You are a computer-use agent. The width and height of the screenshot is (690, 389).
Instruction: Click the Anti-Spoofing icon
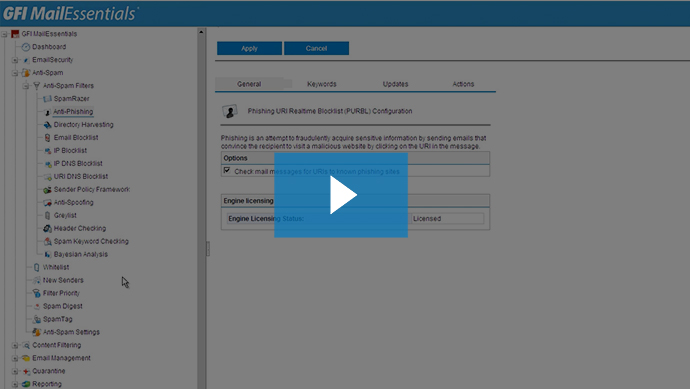[x=48, y=203]
